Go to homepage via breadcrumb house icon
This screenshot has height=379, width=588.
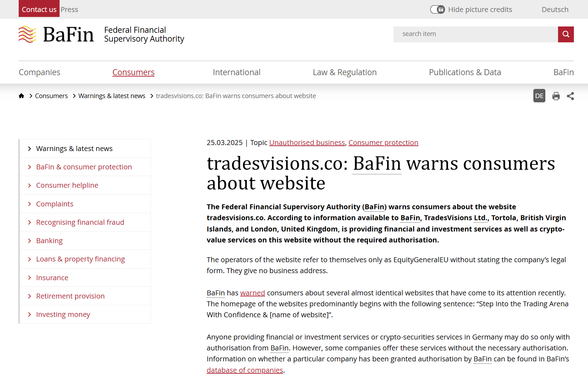pos(22,96)
